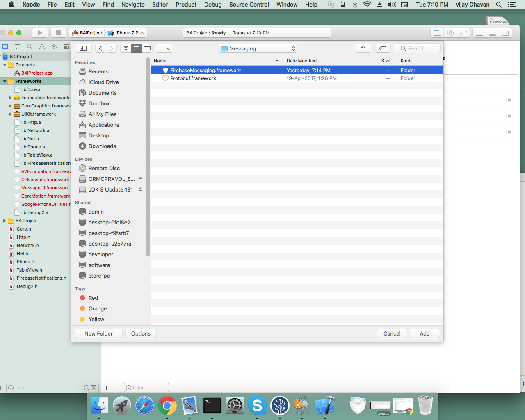Select the Orange tag
Screen dimensions: 525x420
click(x=98, y=308)
